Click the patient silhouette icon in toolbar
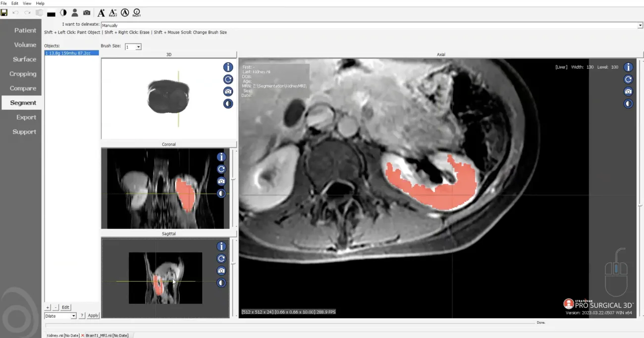Screen dimensions: 644x338 (x=75, y=13)
